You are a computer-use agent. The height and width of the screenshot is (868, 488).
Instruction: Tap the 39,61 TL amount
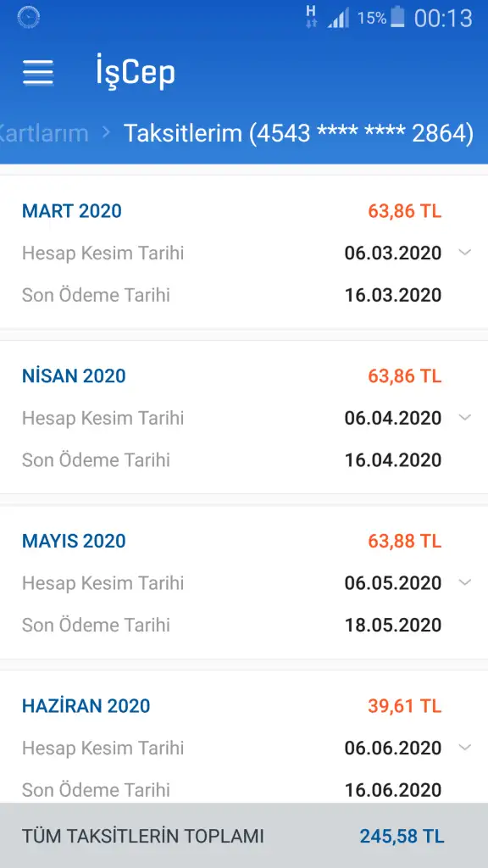click(405, 706)
